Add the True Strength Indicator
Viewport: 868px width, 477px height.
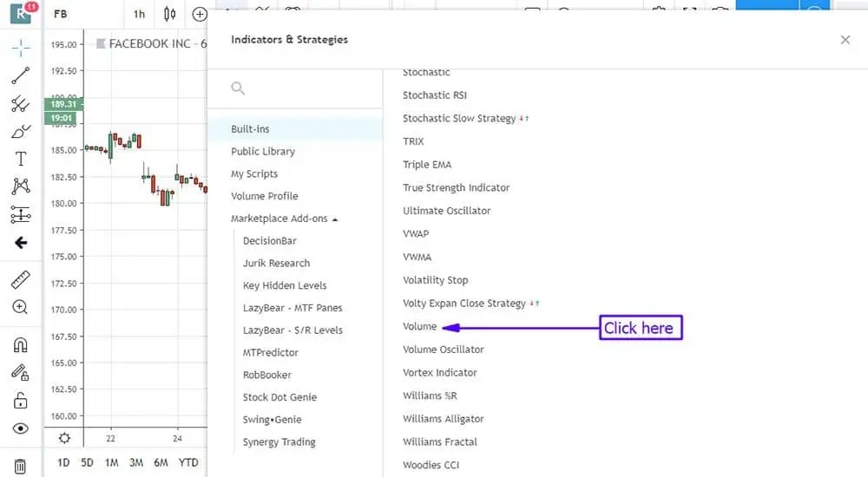457,187
